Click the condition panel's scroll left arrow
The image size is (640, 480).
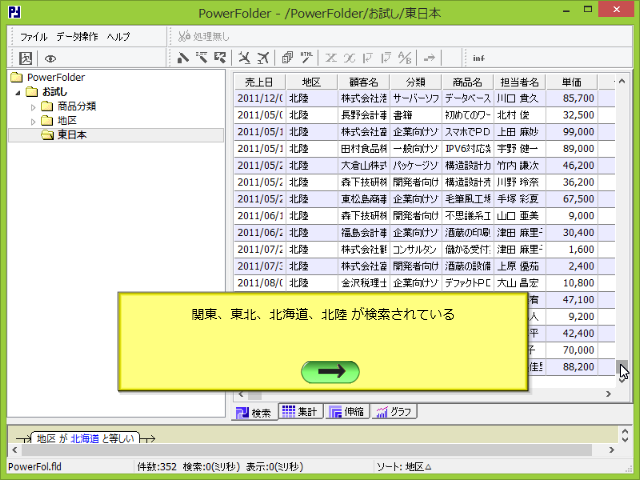(15, 450)
